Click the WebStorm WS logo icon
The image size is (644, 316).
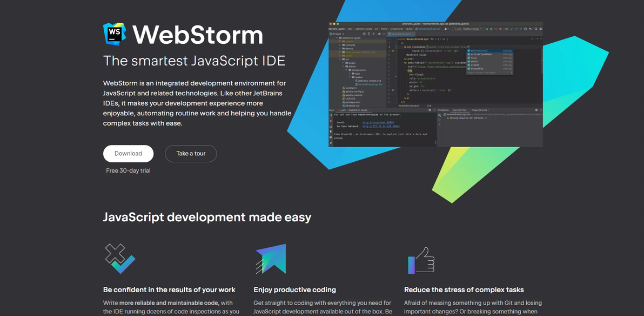coord(115,34)
